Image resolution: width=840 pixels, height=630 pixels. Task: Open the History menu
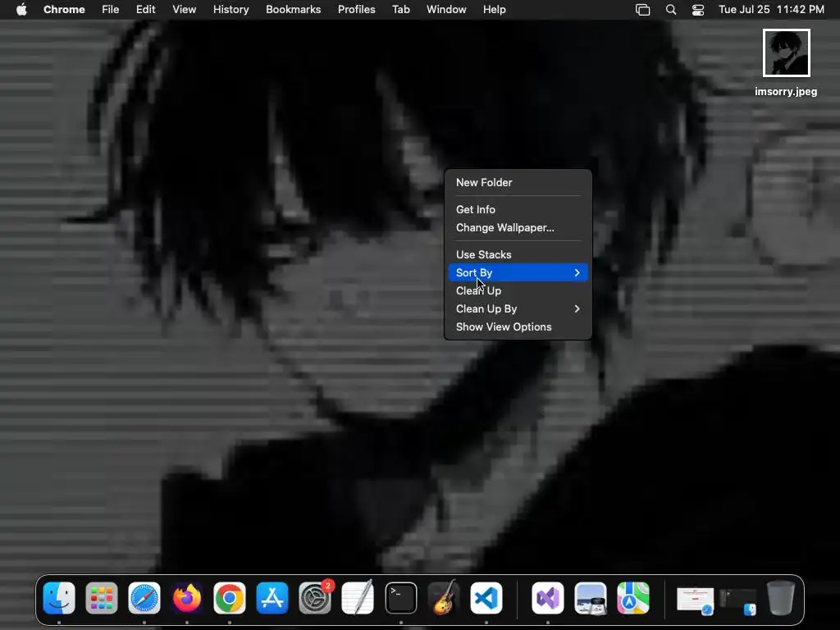pyautogui.click(x=231, y=10)
